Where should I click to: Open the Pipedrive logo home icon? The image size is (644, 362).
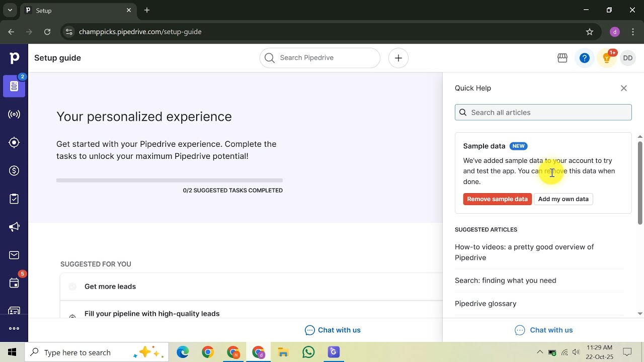click(x=14, y=58)
